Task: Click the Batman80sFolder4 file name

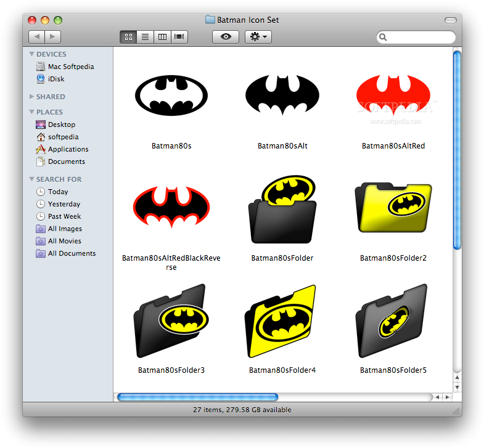Action: [282, 370]
